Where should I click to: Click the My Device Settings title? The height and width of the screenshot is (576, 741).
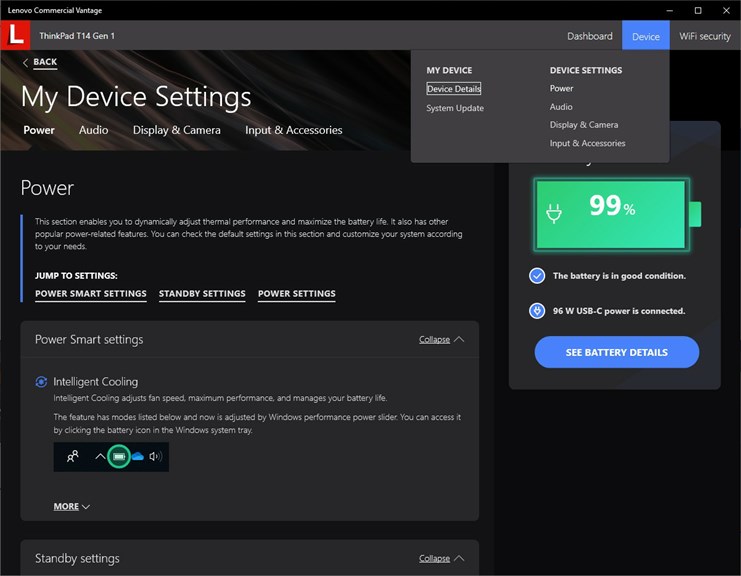(x=136, y=97)
